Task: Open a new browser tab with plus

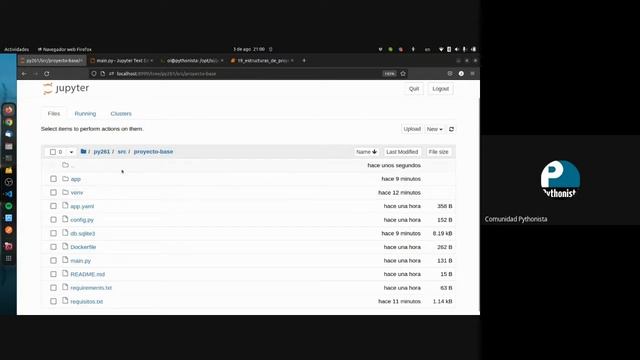Action: click(x=304, y=60)
